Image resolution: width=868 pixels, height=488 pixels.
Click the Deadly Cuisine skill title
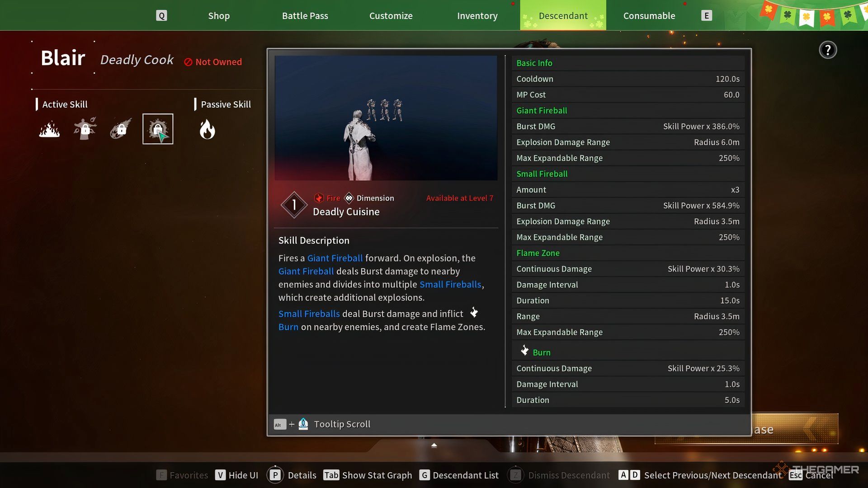click(346, 211)
